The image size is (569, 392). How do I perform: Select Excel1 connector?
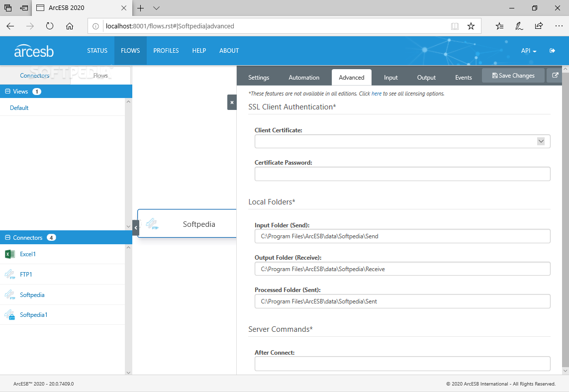pos(27,254)
